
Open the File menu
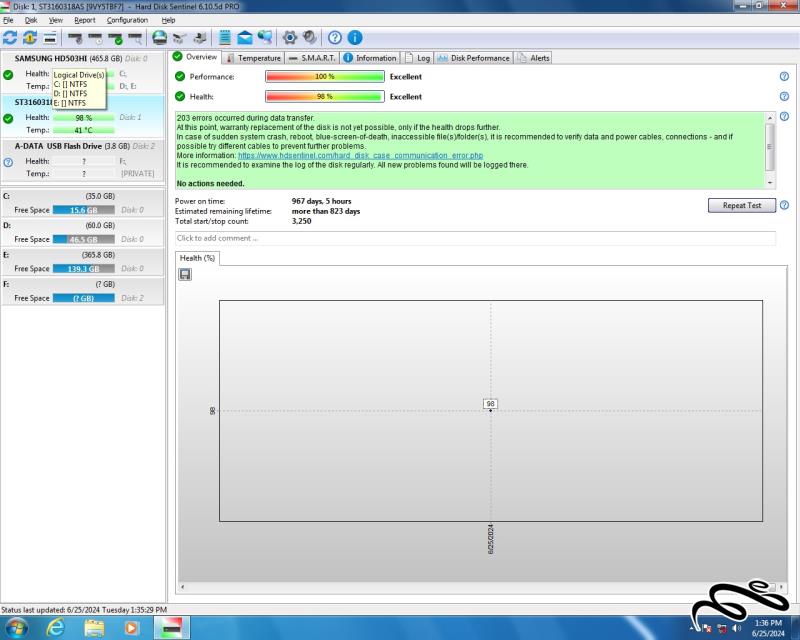(x=8, y=20)
